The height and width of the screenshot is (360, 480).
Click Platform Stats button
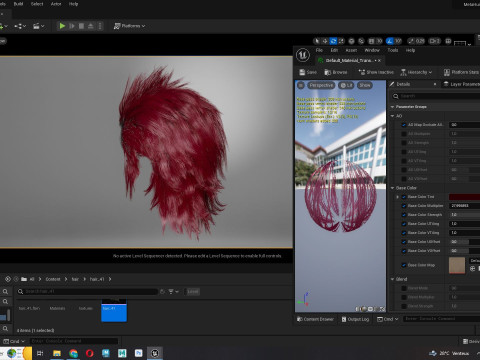[462, 72]
